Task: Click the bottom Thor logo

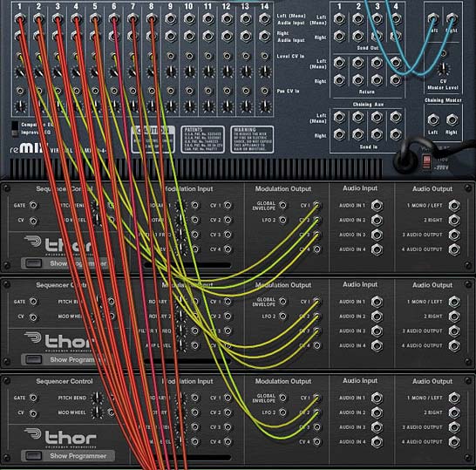Action: [x=61, y=438]
